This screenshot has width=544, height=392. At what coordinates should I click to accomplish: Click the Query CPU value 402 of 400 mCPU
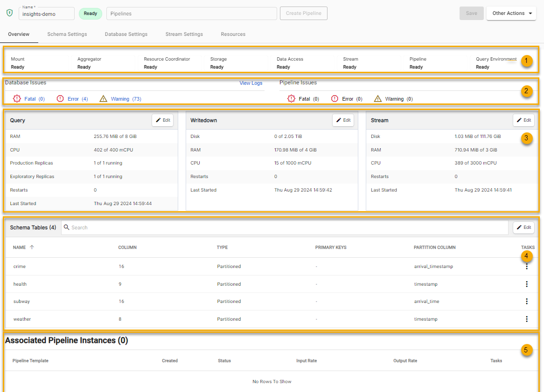(x=113, y=150)
